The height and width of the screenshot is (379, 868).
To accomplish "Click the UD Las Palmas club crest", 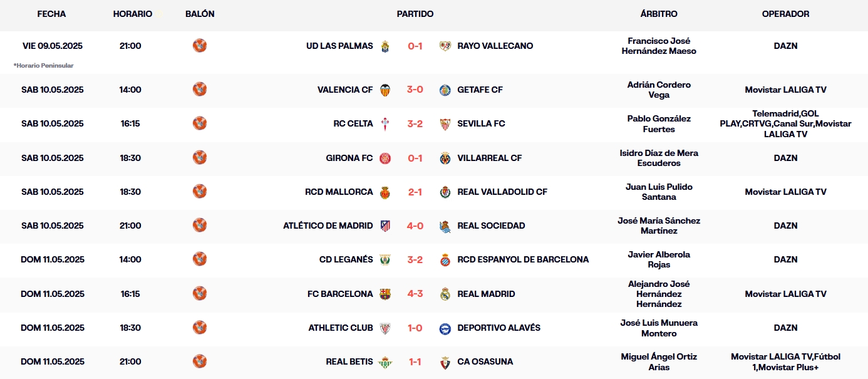I will 385,46.
